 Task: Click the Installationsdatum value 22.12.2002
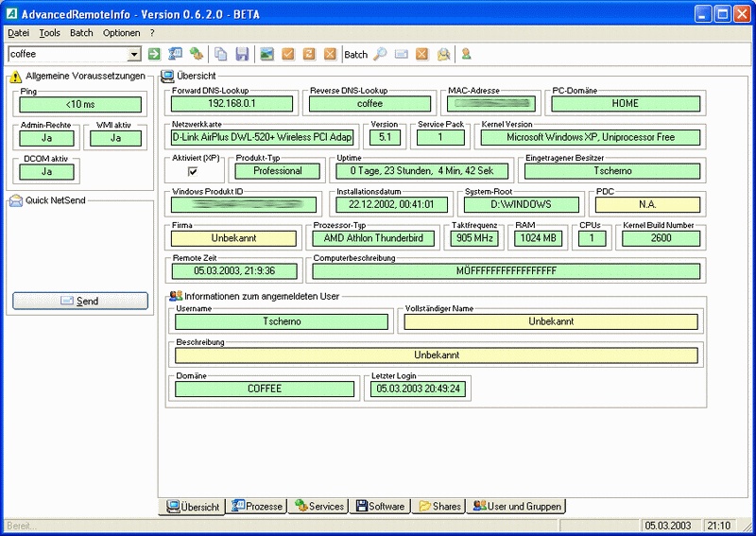tap(391, 204)
